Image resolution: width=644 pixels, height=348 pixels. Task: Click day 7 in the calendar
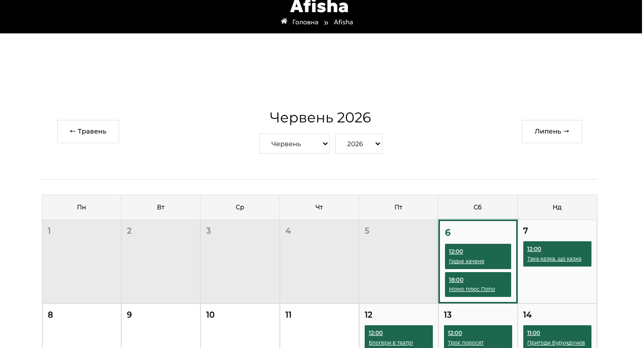pyautogui.click(x=525, y=231)
